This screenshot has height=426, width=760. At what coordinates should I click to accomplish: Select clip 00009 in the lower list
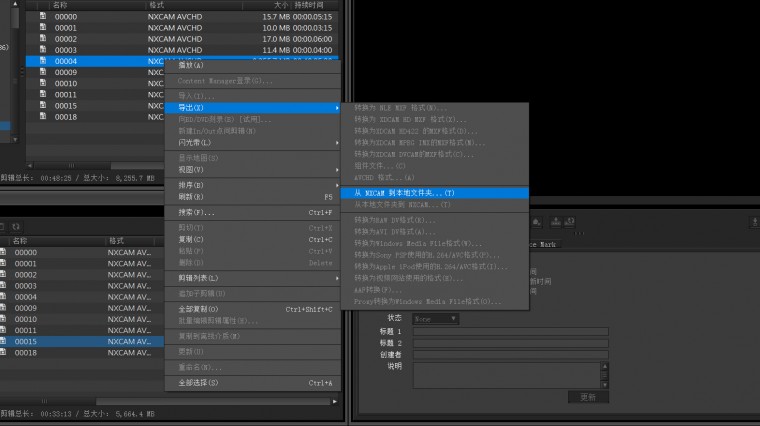coord(82,308)
